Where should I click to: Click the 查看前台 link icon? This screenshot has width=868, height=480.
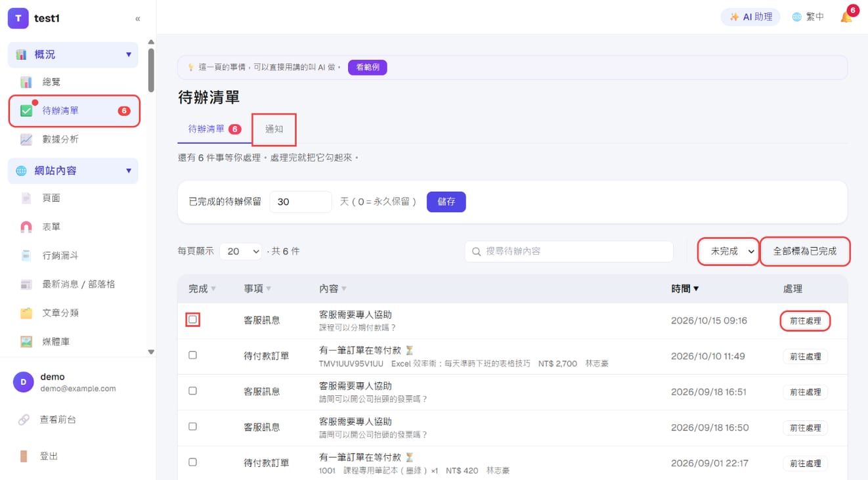click(x=24, y=420)
